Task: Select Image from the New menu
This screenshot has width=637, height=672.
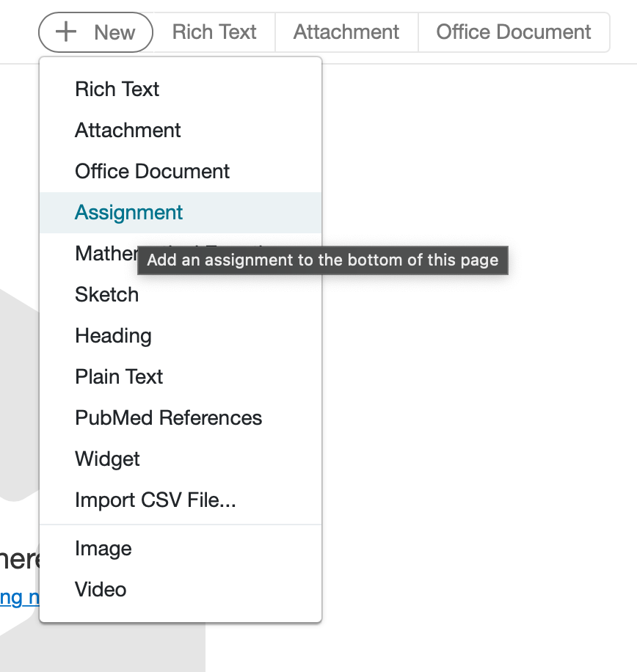Action: (x=103, y=548)
